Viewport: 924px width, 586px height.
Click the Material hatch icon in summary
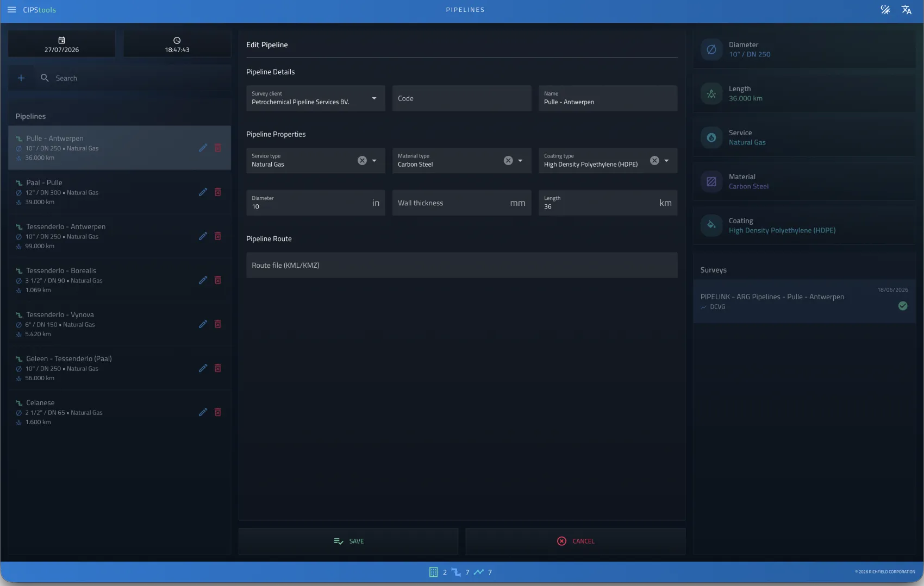tap(711, 181)
